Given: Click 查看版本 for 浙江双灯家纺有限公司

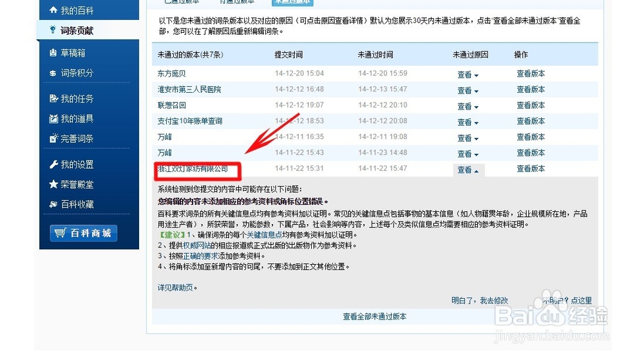Looking at the screenshot, I should coord(531,168).
